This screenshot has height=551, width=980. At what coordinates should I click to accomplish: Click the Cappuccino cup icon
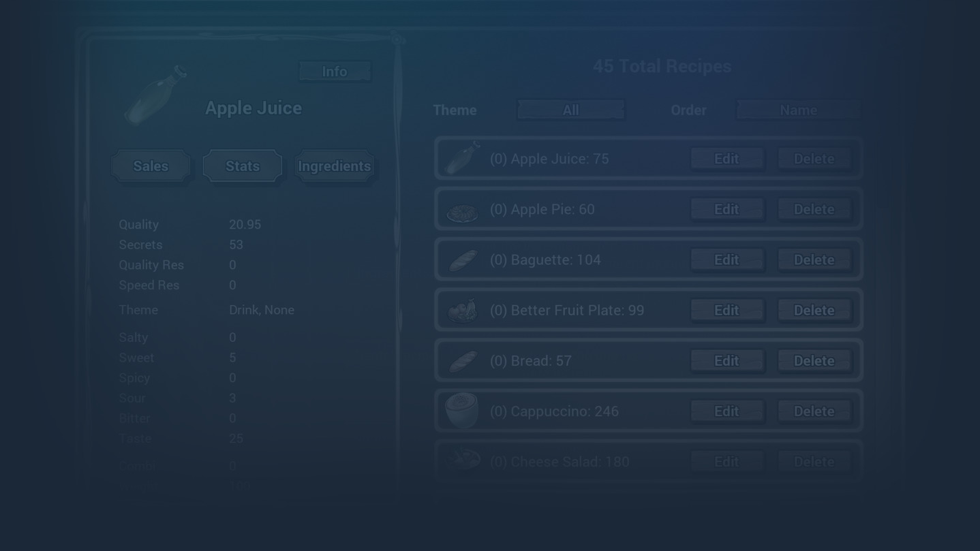461,411
